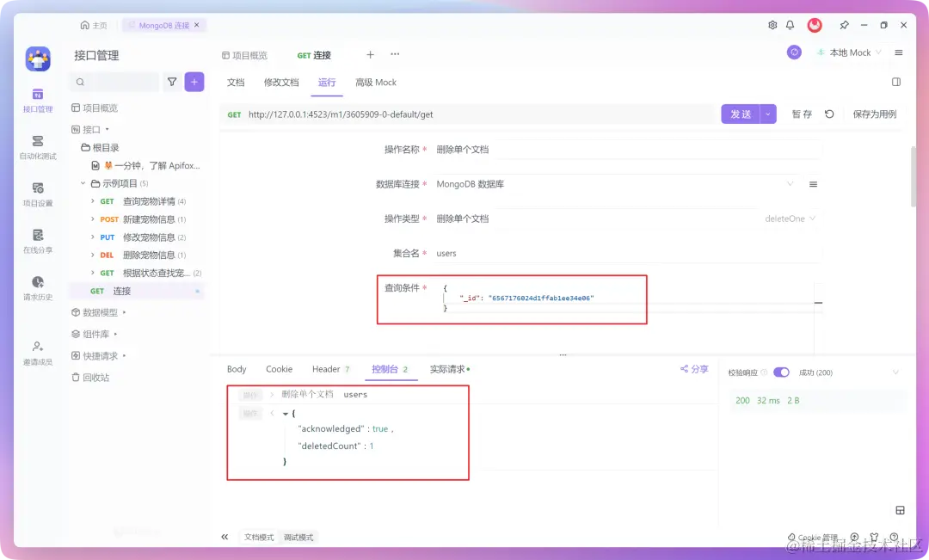Viewport: 929px width, 560px height.
Task: Expand the 查询宠物详情 GET item
Action: 93,201
